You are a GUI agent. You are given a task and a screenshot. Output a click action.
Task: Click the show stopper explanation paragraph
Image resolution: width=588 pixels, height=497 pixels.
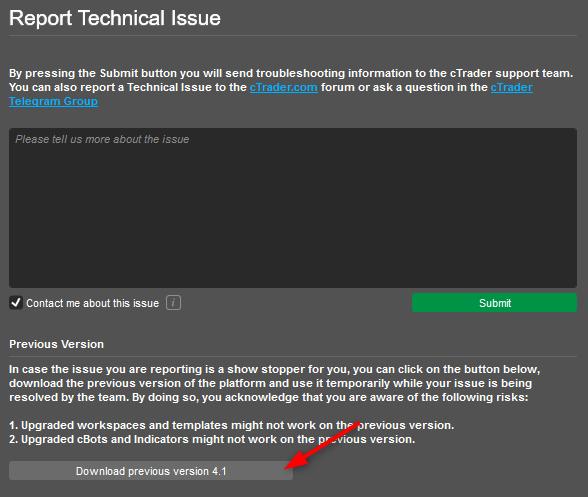274,383
